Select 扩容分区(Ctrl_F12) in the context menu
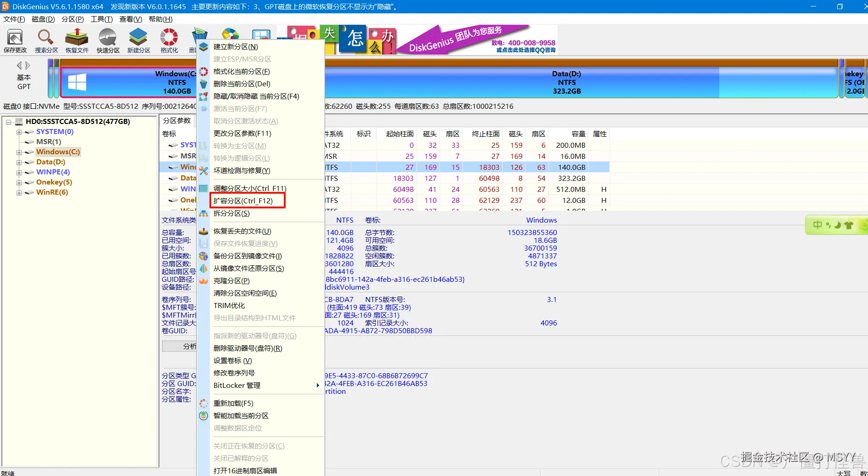The height and width of the screenshot is (476, 868). point(243,201)
